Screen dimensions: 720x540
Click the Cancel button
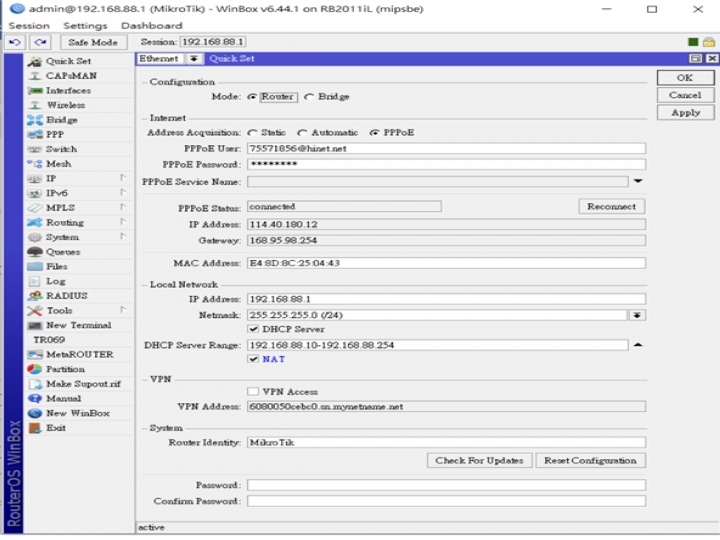(685, 95)
